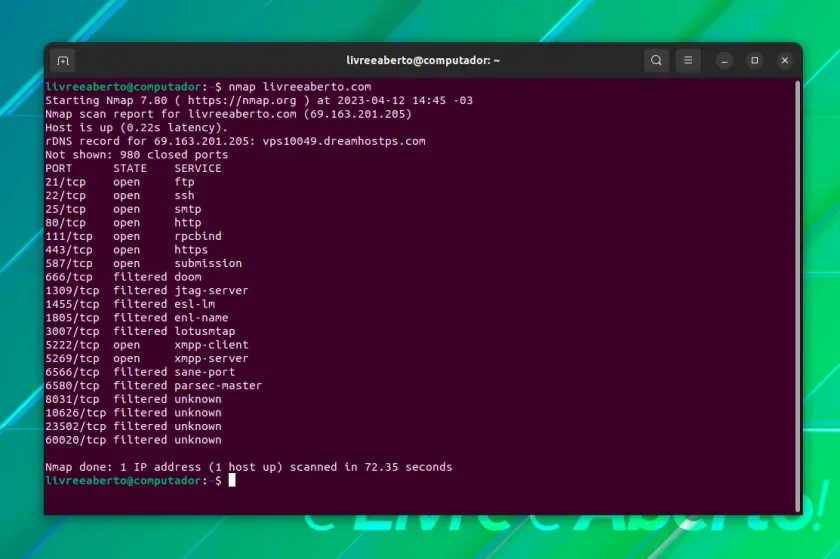840x559 pixels.
Task: Click the 3007/tcp port entry
Action: point(72,331)
